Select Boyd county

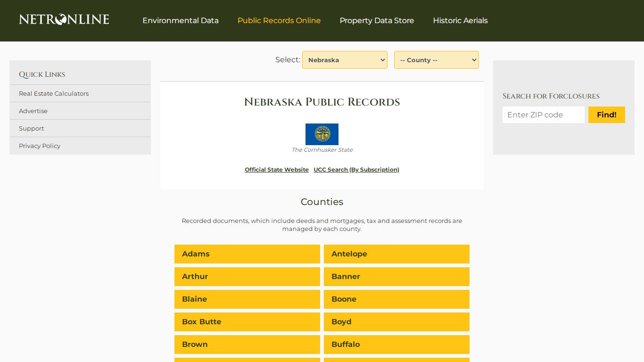coord(396,321)
